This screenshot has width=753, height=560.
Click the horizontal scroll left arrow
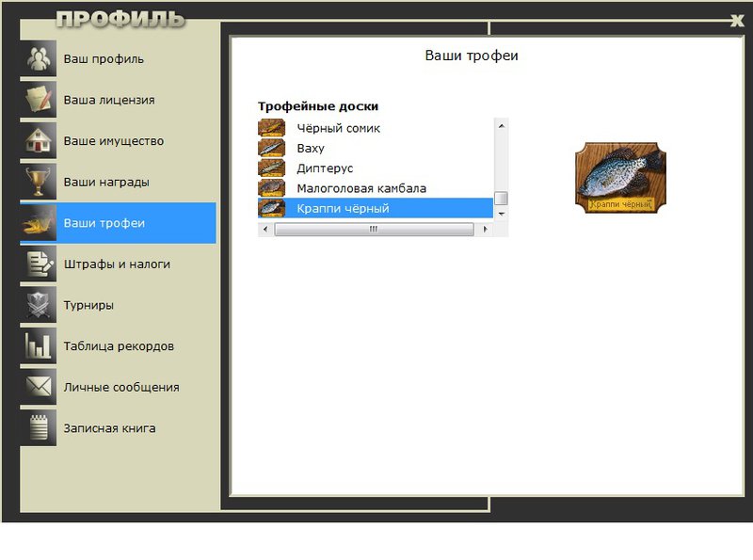[265, 229]
